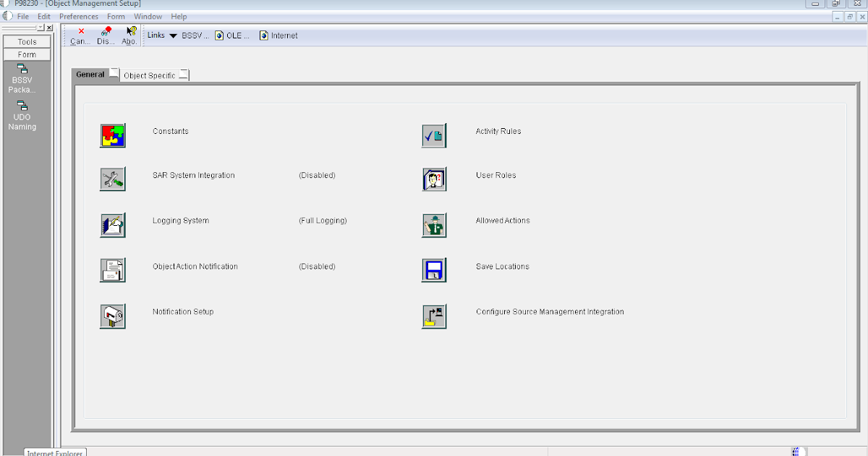868x456 pixels.
Task: Open Configure Source Management Integration icon
Action: [434, 316]
